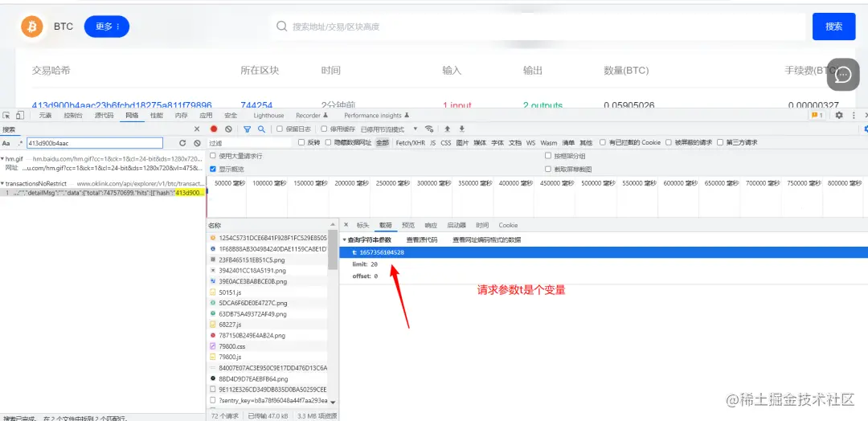The image size is (868, 421).
Task: Click the export HAR download arrow icon
Action: tap(461, 129)
